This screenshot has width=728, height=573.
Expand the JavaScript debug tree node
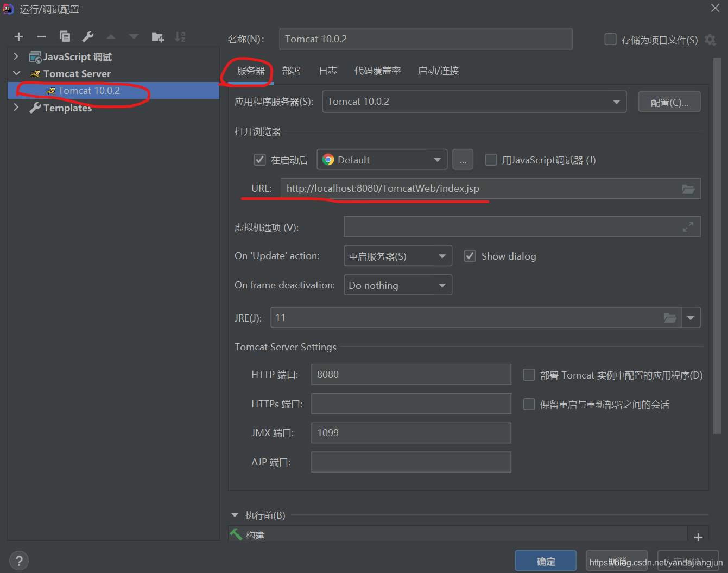point(16,56)
